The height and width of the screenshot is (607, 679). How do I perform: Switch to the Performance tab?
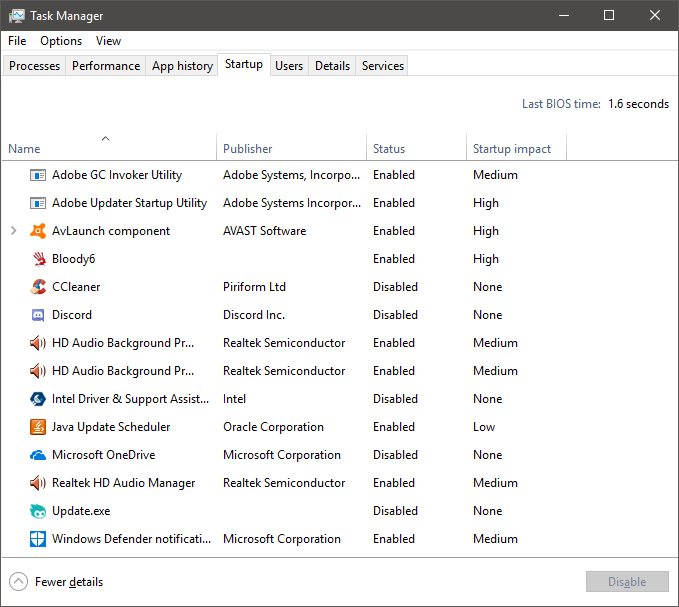click(106, 66)
